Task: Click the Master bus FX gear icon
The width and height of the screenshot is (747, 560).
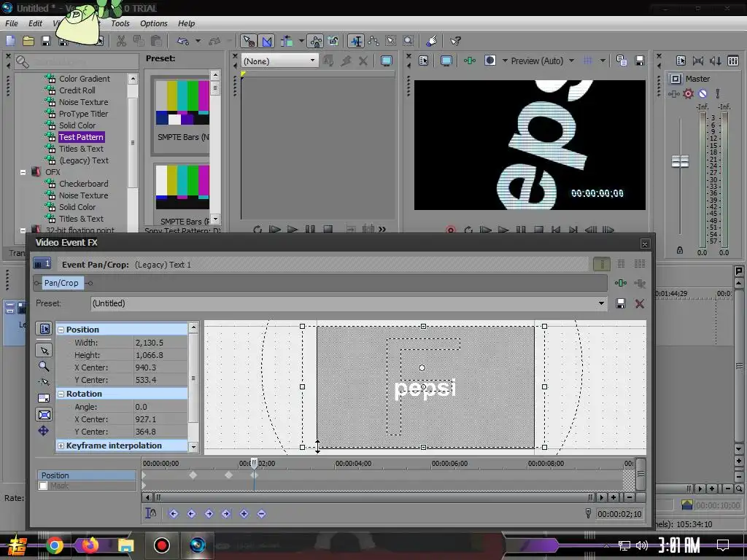Action: pyautogui.click(x=688, y=94)
